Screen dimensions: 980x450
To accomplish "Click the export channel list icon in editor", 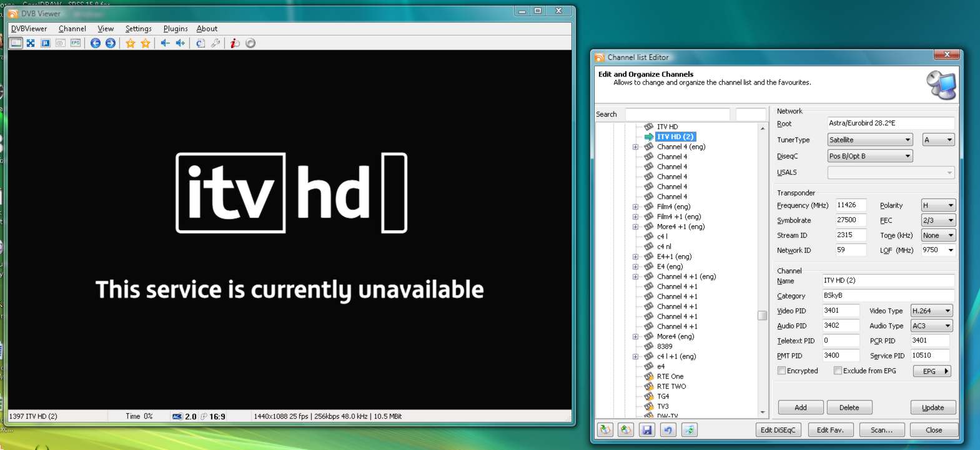I will 626,429.
